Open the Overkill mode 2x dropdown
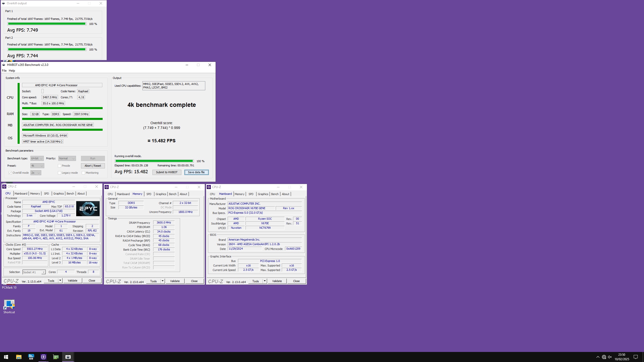644x362 pixels. (x=36, y=173)
